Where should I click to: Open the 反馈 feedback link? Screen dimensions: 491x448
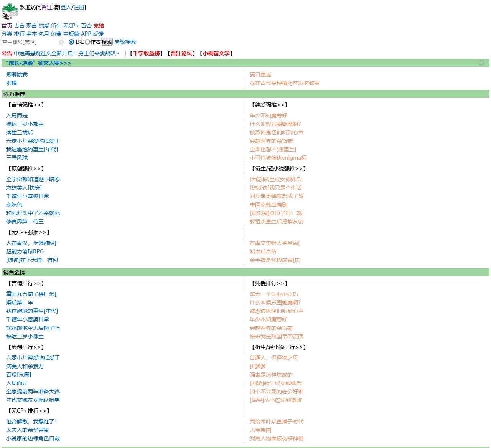tap(98, 34)
